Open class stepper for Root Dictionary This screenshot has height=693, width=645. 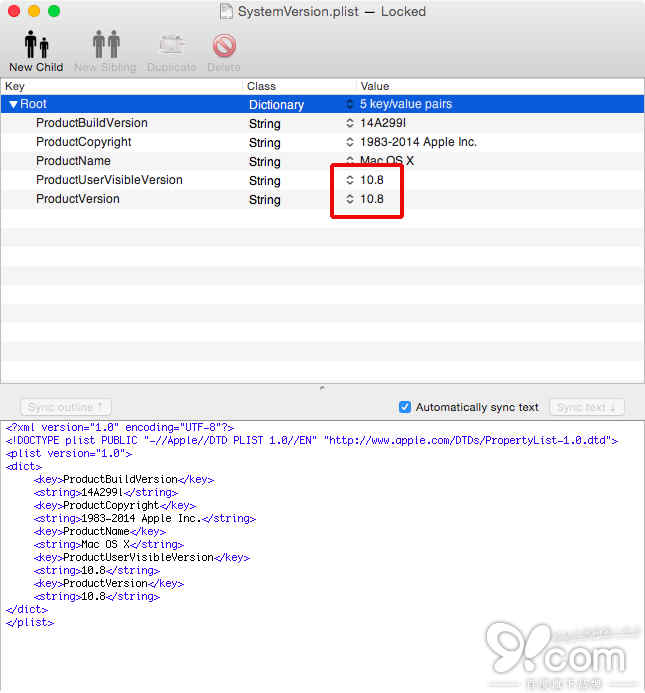click(350, 104)
